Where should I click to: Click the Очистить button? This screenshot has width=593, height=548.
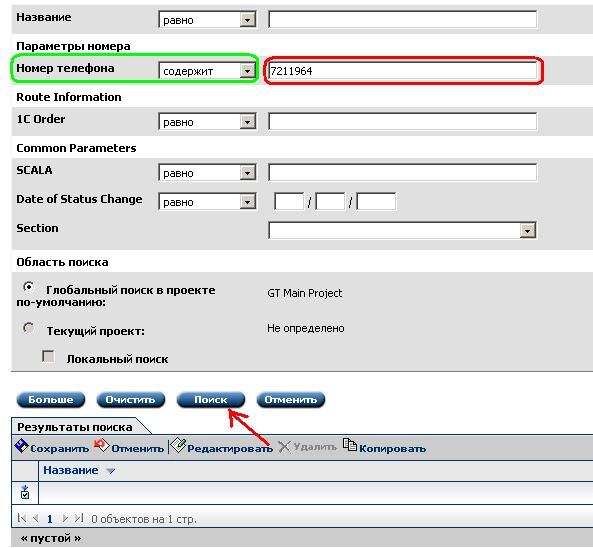(130, 400)
